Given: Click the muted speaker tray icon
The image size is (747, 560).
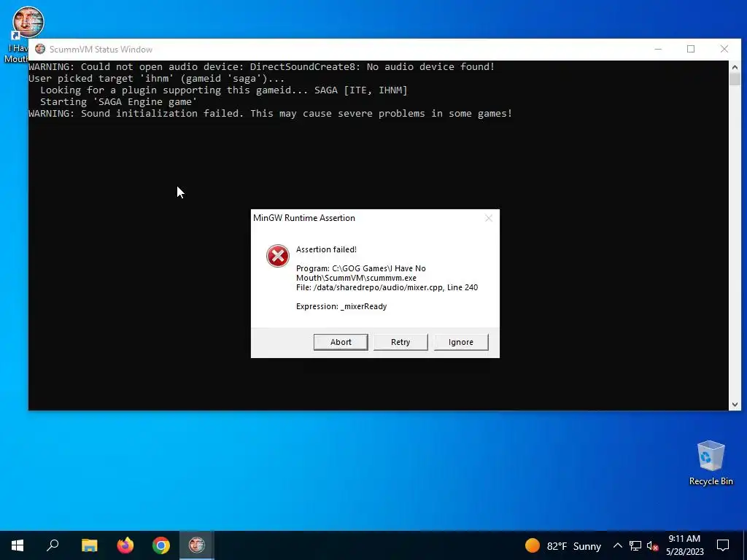Looking at the screenshot, I should [x=652, y=545].
